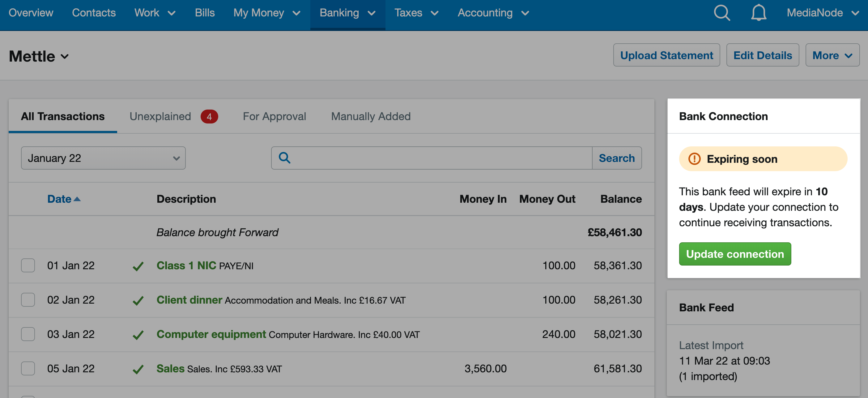Click the Bank Connection panel heading
Screen dimensions: 868x398
coord(723,116)
